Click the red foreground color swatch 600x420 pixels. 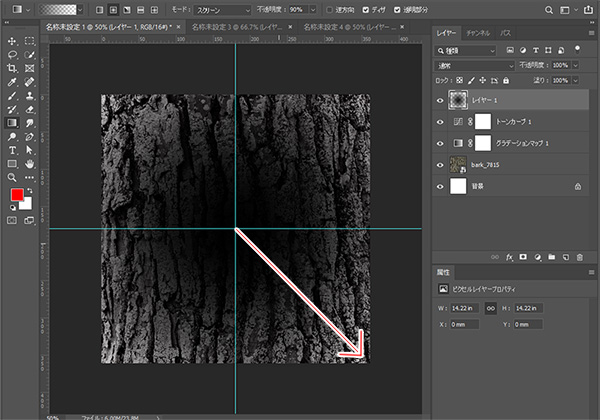[x=15, y=194]
